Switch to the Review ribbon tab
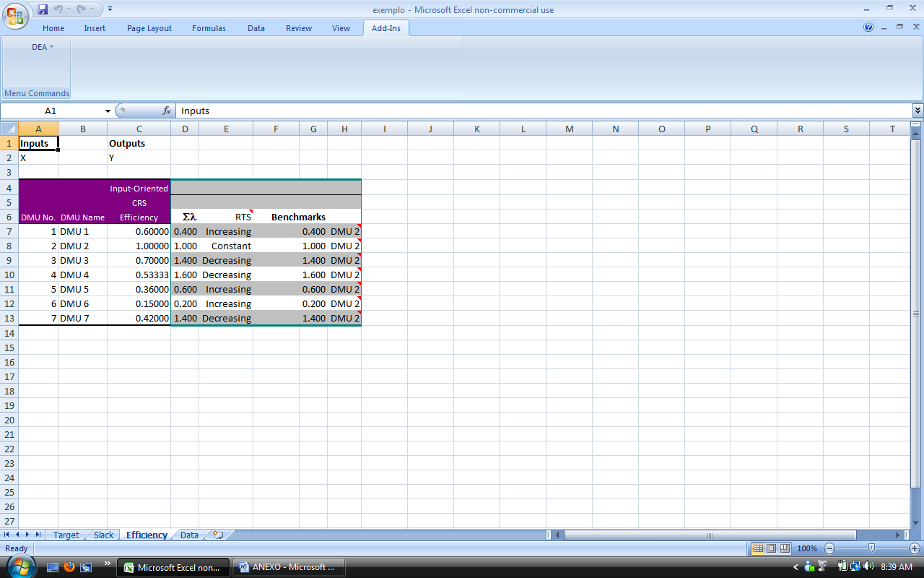 (x=299, y=28)
